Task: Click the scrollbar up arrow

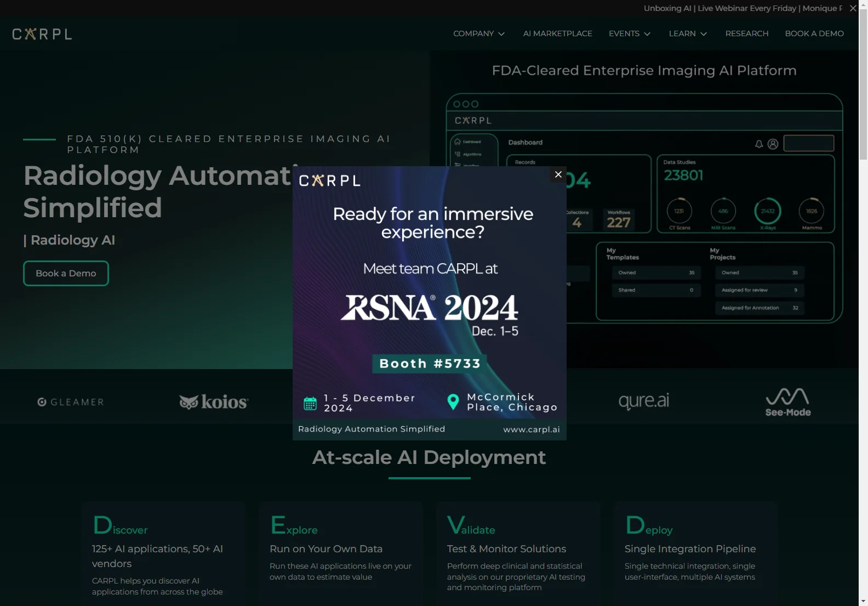Action: 863,4
